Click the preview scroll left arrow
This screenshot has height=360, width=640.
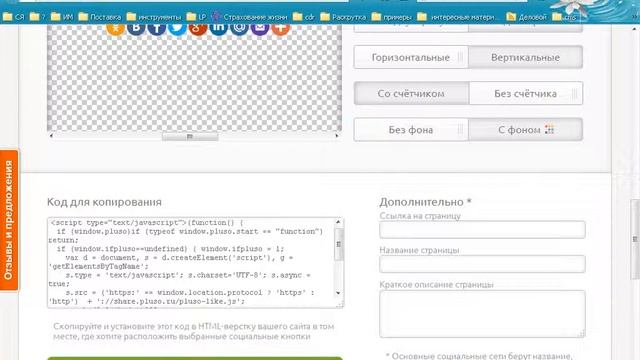pyautogui.click(x=51, y=136)
